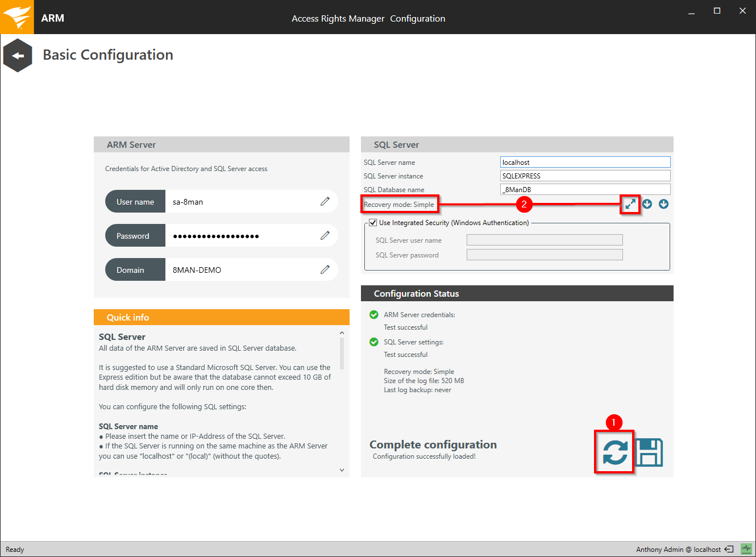
Task: Refresh the configuration with circular arrows icon
Action: (x=615, y=452)
